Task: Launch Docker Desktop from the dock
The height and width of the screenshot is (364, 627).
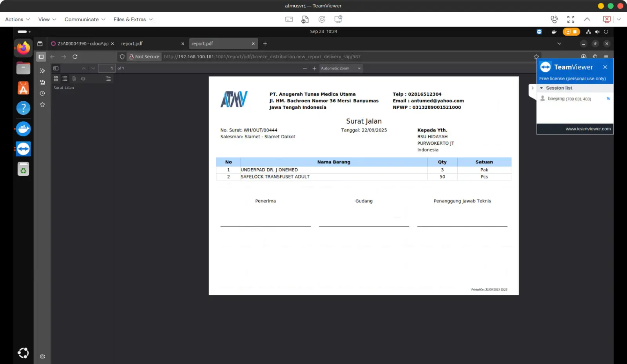Action: click(23, 129)
